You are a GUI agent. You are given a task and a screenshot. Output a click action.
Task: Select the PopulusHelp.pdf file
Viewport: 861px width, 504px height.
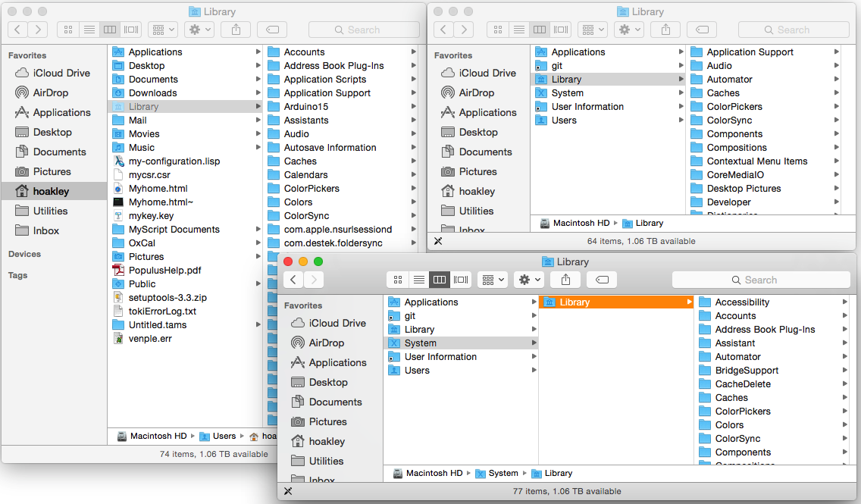coord(164,271)
